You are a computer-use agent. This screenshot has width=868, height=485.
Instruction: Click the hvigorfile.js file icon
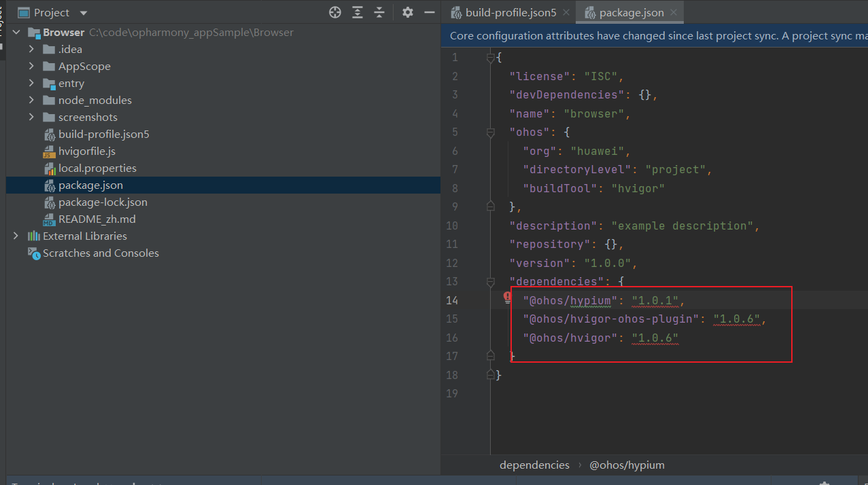[49, 151]
